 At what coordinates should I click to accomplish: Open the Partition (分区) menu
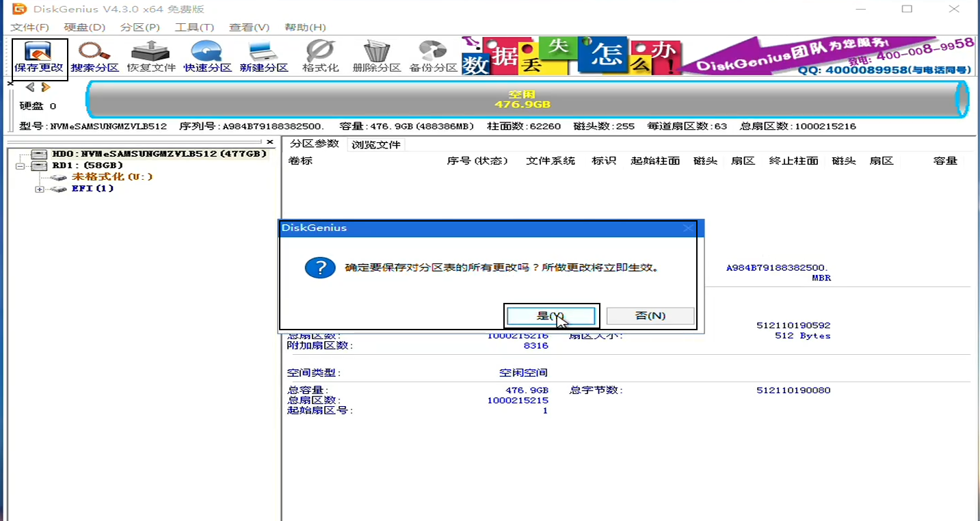(x=140, y=27)
